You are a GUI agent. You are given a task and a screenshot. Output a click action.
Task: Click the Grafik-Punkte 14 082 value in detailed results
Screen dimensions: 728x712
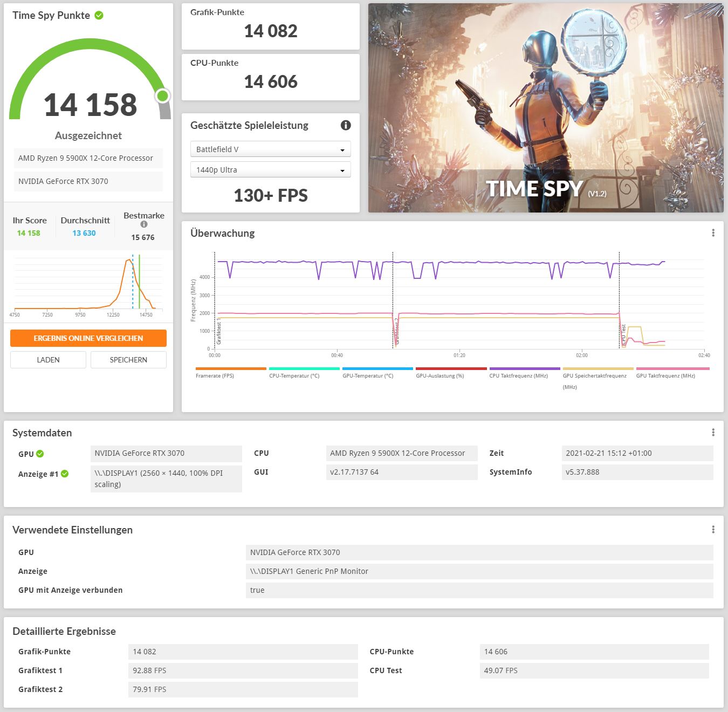tap(243, 652)
